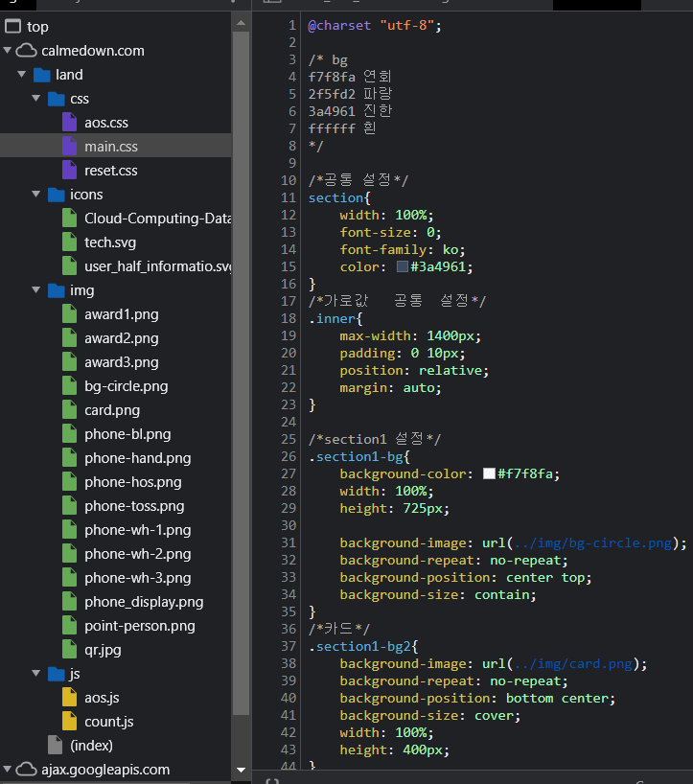Click the calmedown.com cloud icon

point(27,51)
